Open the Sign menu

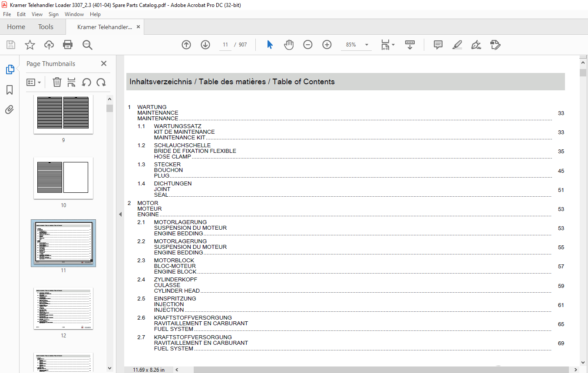pos(53,14)
